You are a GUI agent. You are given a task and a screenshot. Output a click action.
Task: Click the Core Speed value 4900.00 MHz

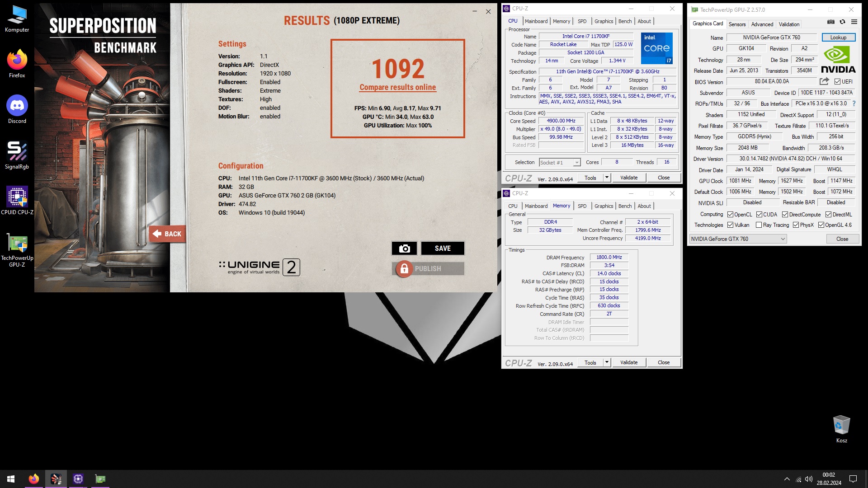coord(561,121)
